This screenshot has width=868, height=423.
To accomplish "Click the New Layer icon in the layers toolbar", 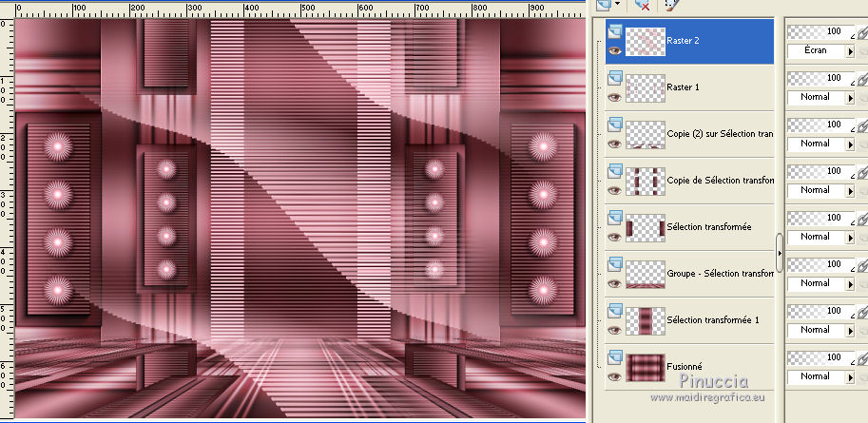I will pyautogui.click(x=604, y=5).
